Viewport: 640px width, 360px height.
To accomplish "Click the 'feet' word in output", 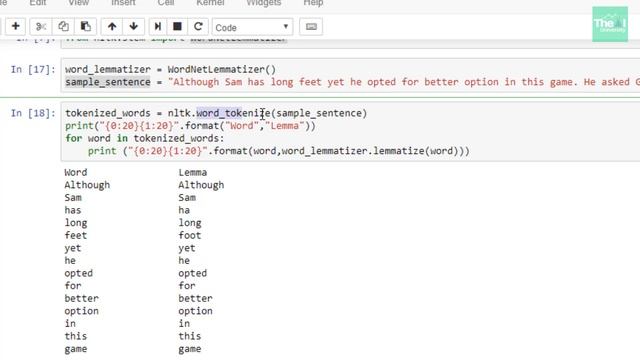I will click(76, 236).
